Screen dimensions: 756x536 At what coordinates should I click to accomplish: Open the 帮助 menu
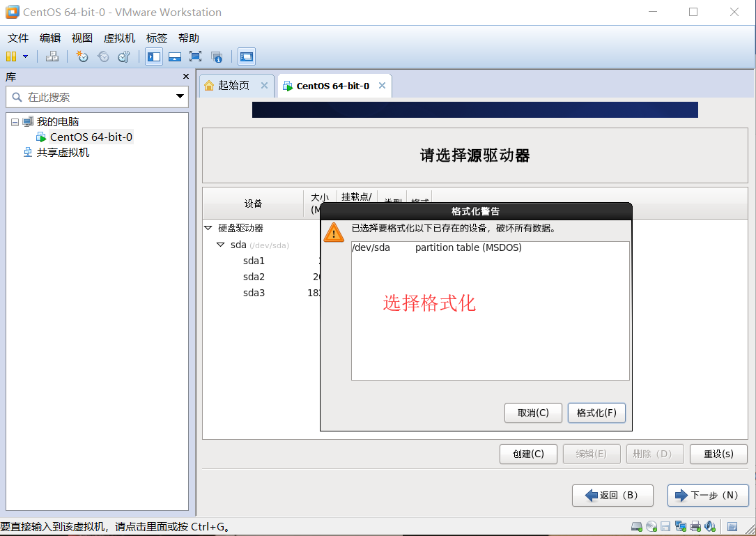pyautogui.click(x=189, y=38)
